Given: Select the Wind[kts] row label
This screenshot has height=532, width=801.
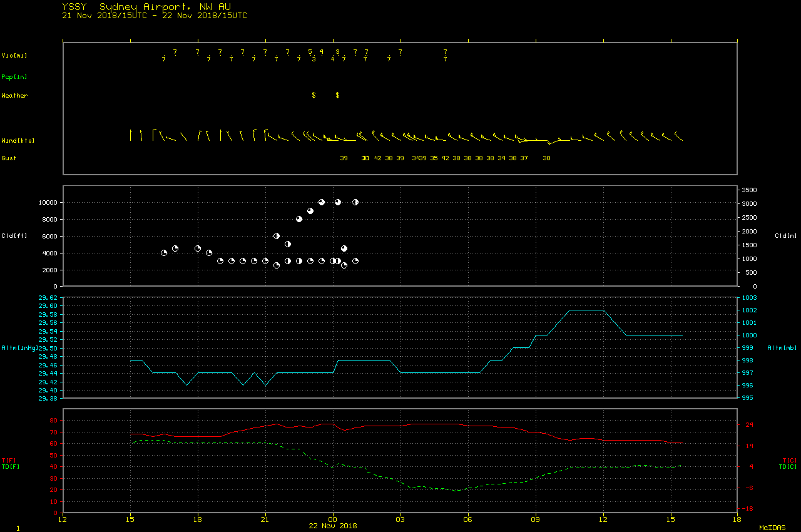Looking at the screenshot, I should [x=18, y=141].
